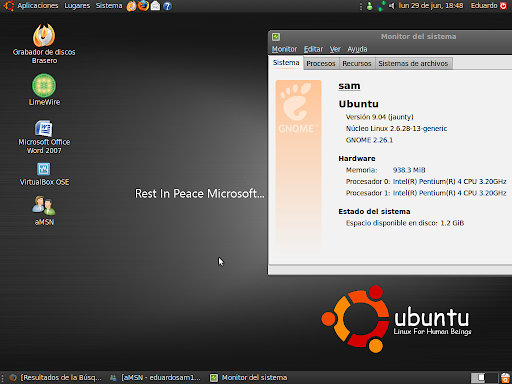Switch to the first workspace in switcher

[x=477, y=378]
